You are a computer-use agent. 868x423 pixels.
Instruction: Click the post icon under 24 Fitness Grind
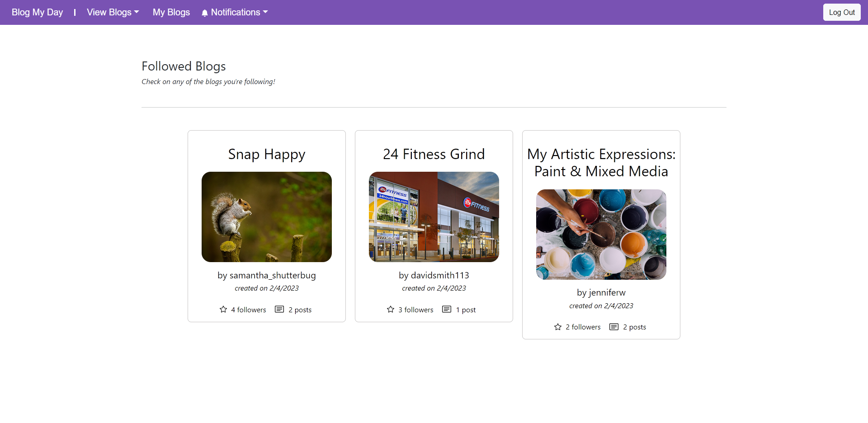pyautogui.click(x=446, y=309)
